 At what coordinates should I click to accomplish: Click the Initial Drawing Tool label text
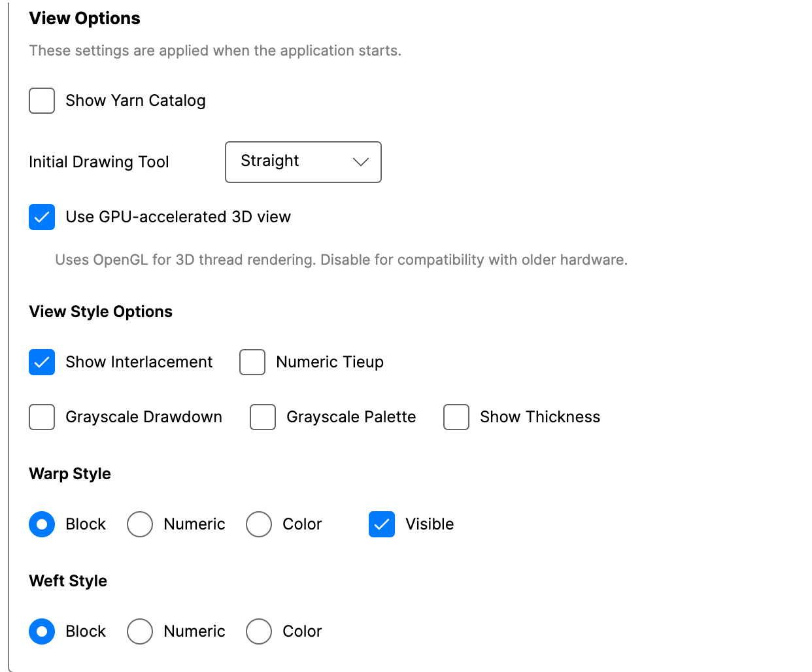99,162
